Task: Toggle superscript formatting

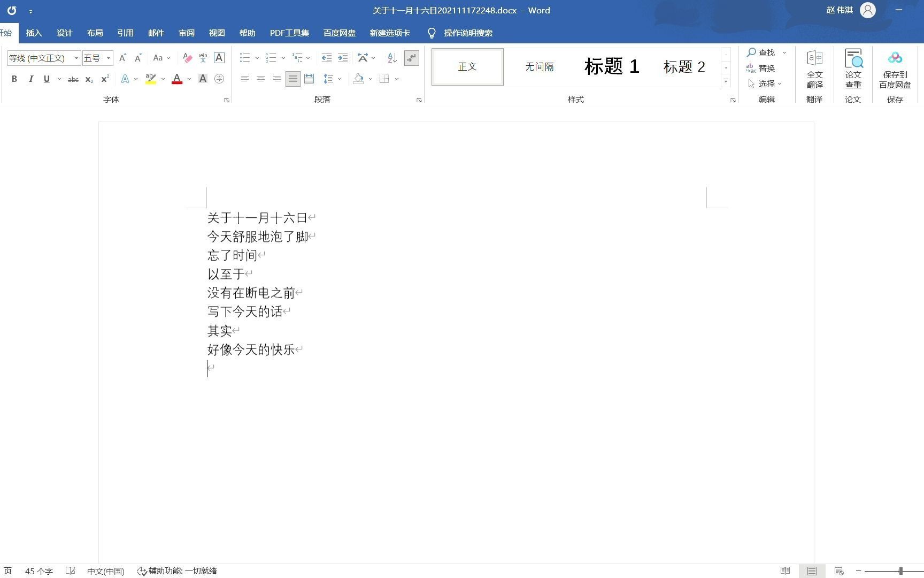Action: (x=105, y=79)
